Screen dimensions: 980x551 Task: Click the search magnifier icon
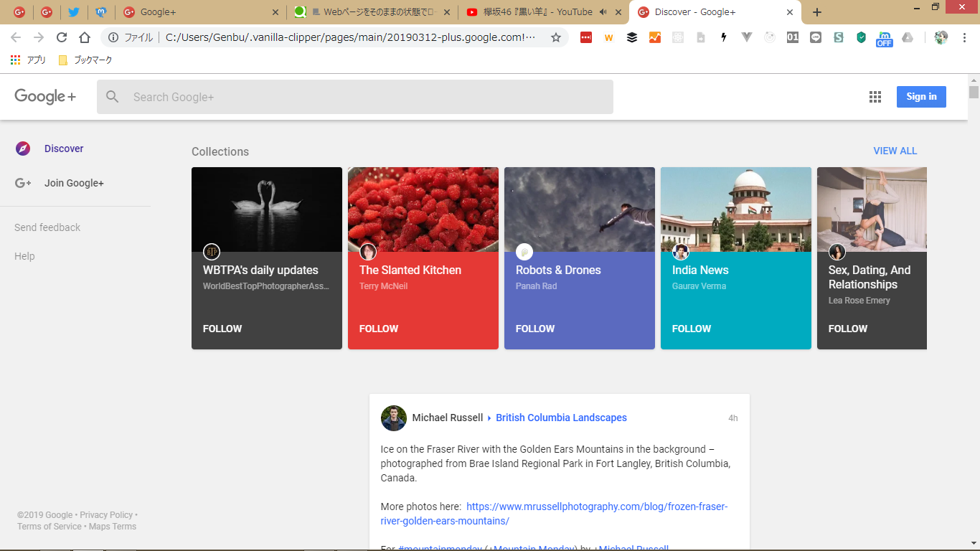(113, 97)
